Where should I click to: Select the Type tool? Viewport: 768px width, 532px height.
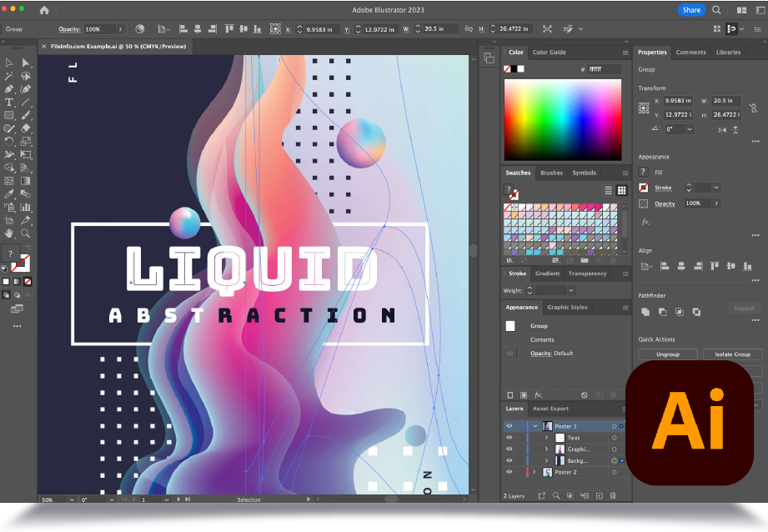click(8, 100)
